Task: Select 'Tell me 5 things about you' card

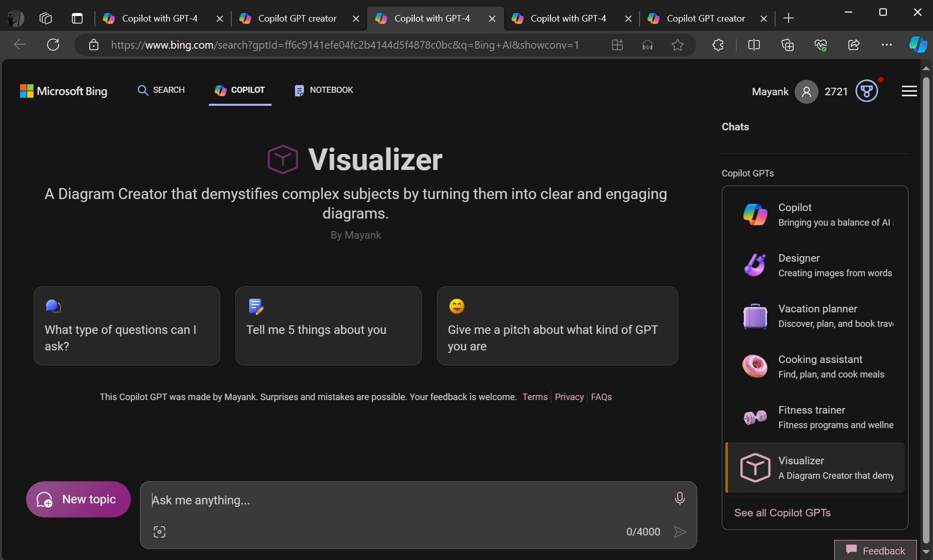Action: (x=329, y=326)
